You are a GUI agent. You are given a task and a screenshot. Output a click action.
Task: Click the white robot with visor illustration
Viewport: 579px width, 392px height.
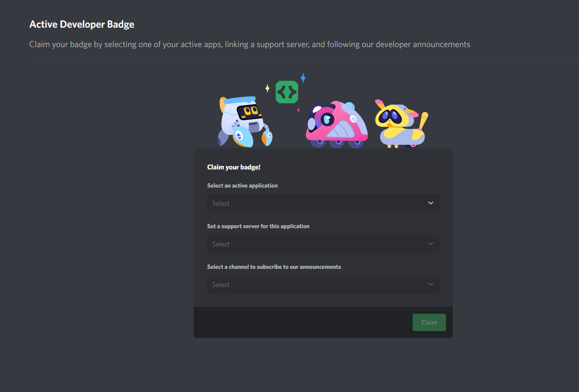tap(244, 122)
